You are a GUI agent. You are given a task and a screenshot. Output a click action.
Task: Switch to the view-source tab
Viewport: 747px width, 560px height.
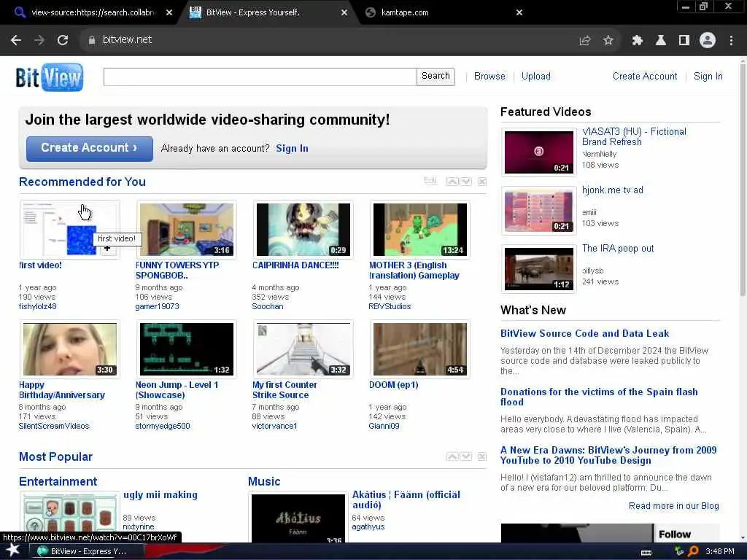tap(93, 13)
